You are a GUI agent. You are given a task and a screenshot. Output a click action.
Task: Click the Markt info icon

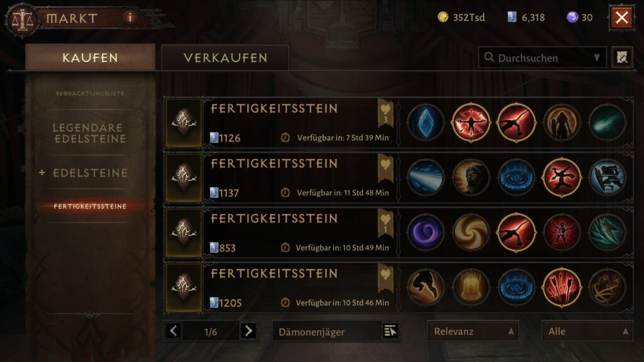pos(130,17)
